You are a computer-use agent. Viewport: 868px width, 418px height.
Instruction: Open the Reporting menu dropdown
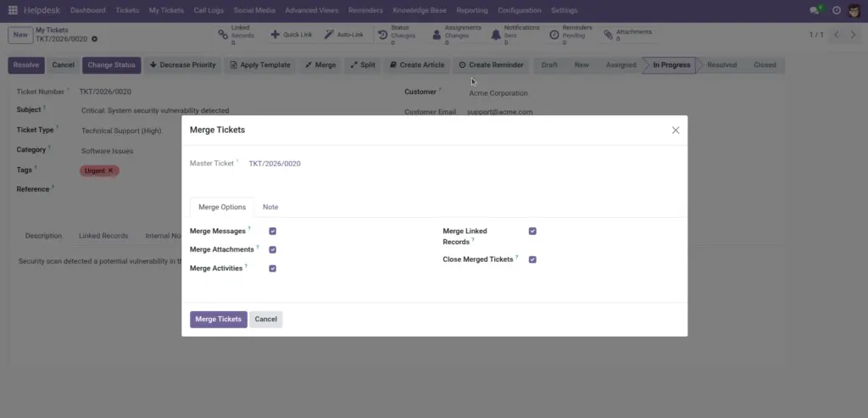(x=472, y=10)
